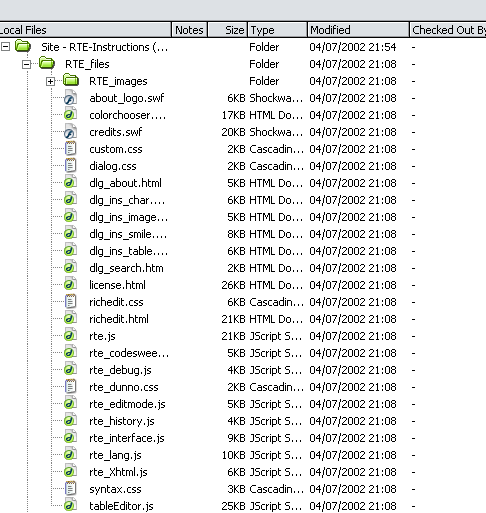Click the custom.css stylesheet icon
The image size is (486, 513).
(70, 149)
